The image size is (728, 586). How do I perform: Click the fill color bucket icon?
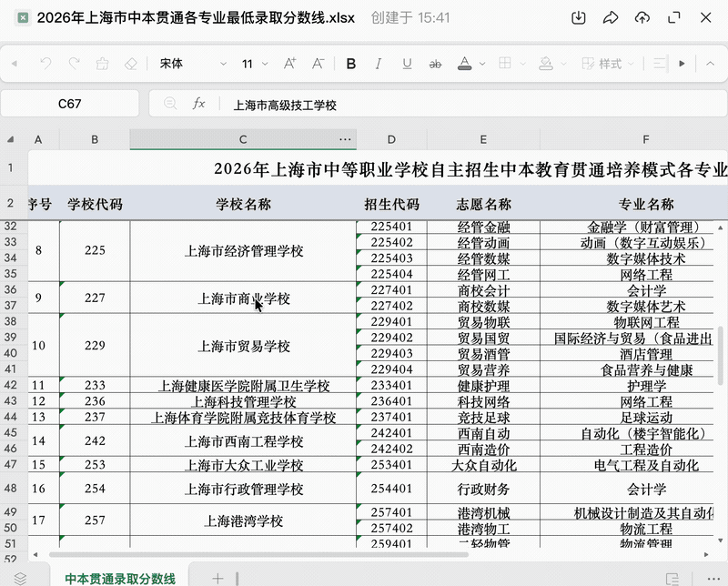pos(545,64)
